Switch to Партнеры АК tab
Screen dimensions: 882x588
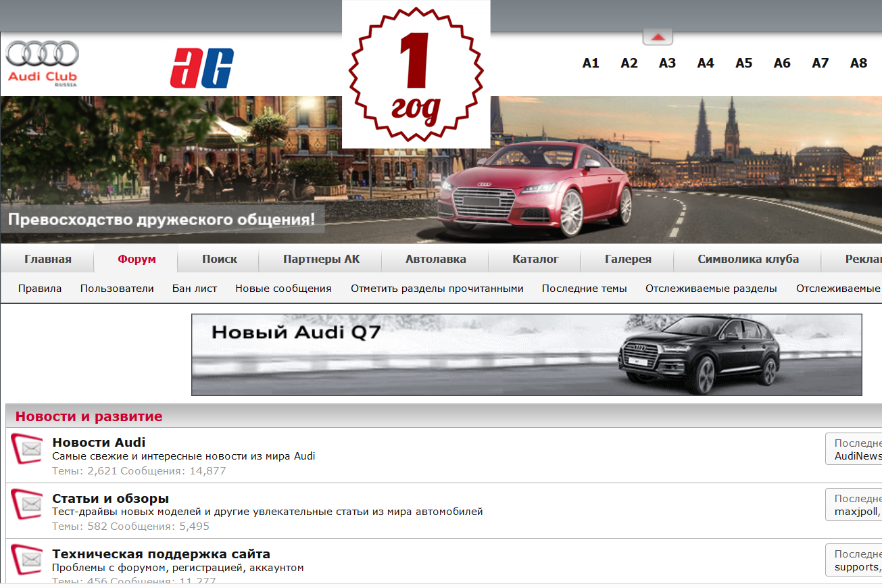[x=322, y=259]
